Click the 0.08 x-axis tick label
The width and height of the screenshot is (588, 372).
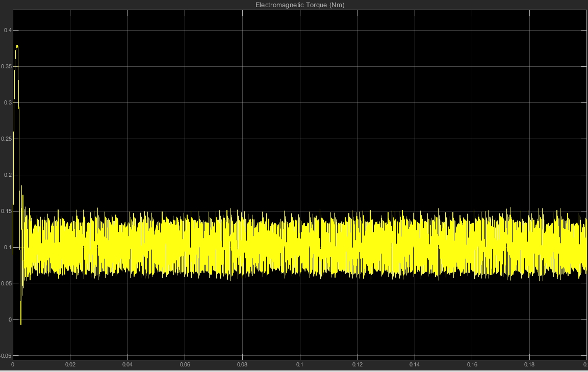pyautogui.click(x=243, y=365)
